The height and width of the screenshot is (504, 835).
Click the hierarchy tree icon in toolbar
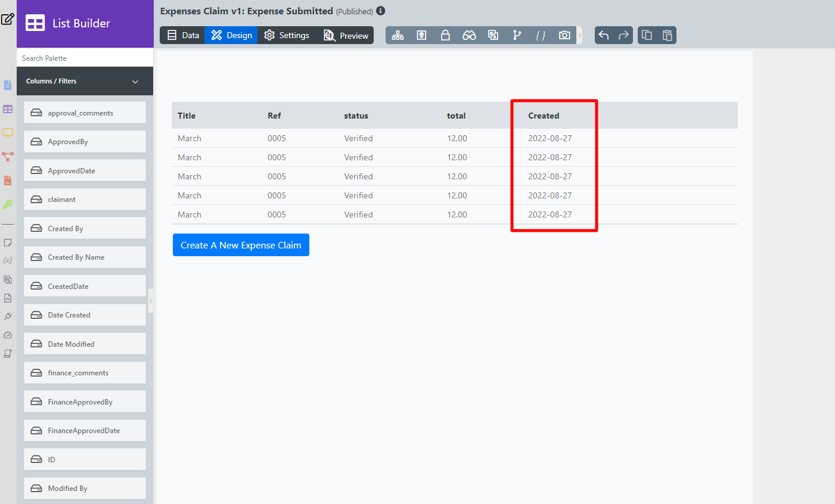pyautogui.click(x=398, y=35)
